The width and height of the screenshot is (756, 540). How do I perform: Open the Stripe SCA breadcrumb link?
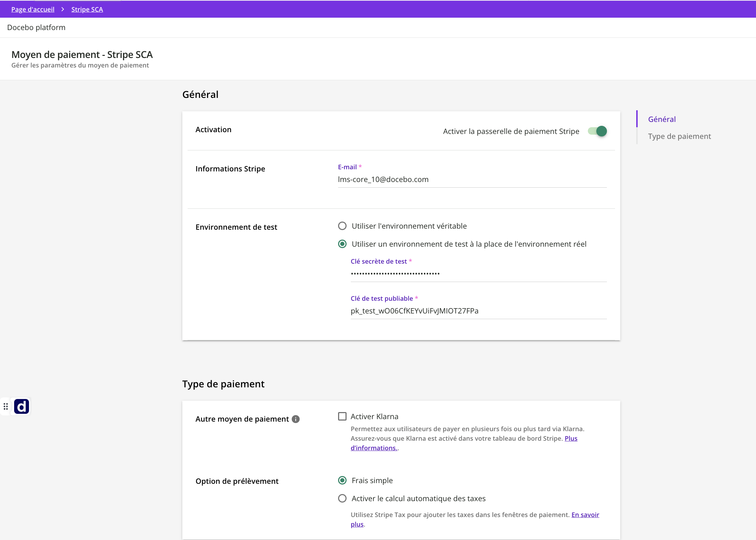[x=87, y=9]
